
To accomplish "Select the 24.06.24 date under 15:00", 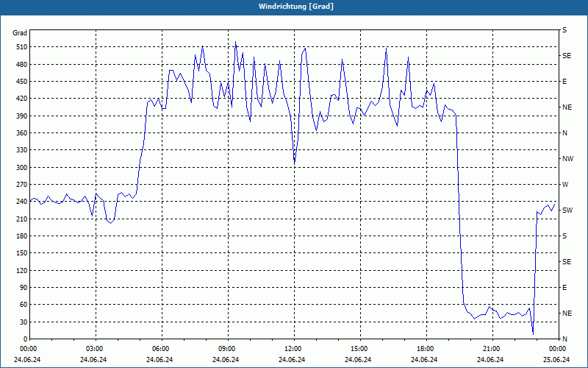I will [x=358, y=360].
